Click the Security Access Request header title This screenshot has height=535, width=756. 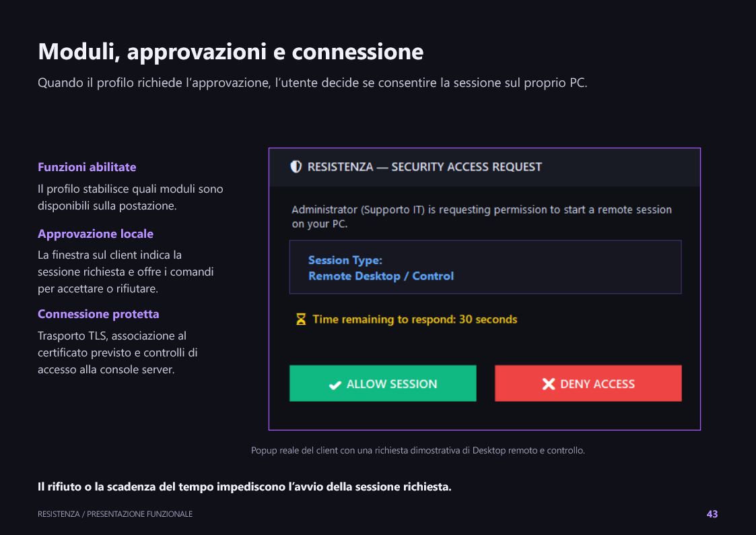point(424,167)
